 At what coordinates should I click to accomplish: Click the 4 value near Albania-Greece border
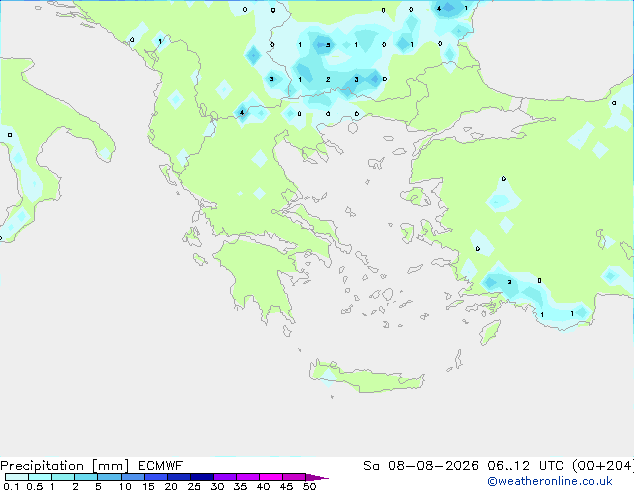point(242,112)
